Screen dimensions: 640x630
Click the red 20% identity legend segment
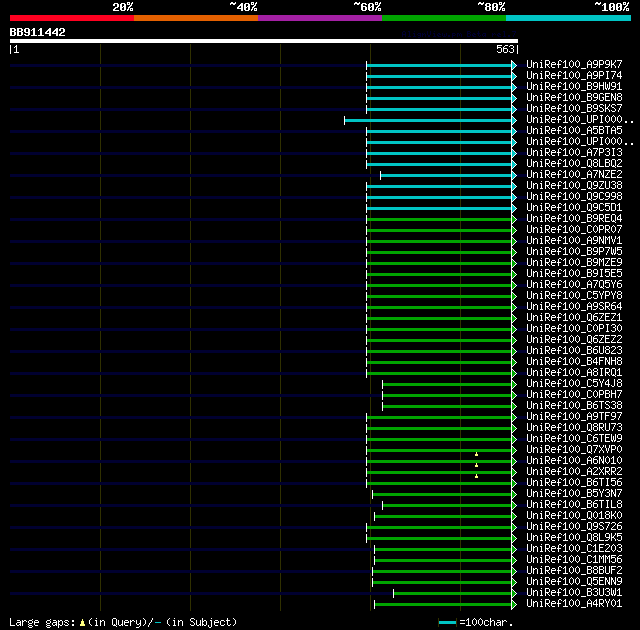72,18
